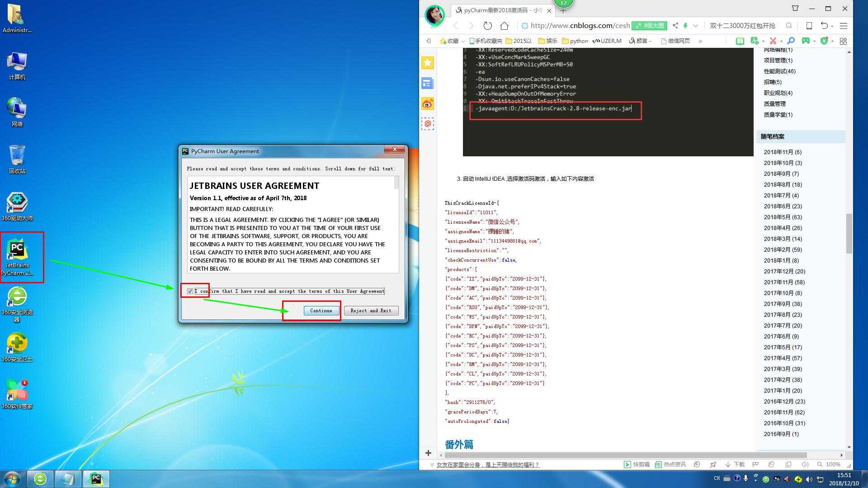Click the browser Back arrow

pos(456,26)
